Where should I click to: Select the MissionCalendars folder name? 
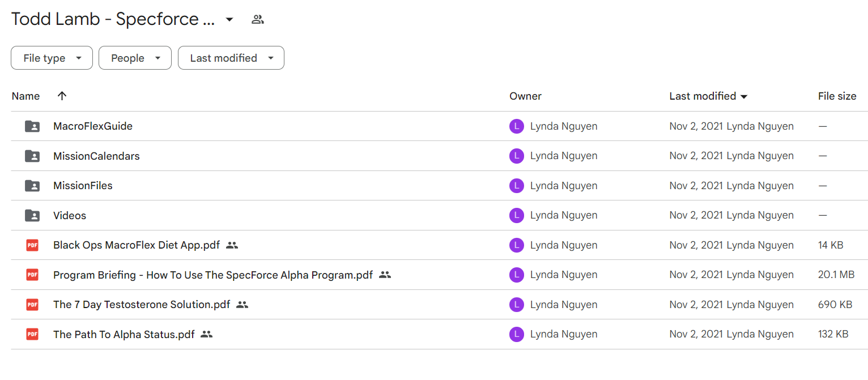pos(96,156)
